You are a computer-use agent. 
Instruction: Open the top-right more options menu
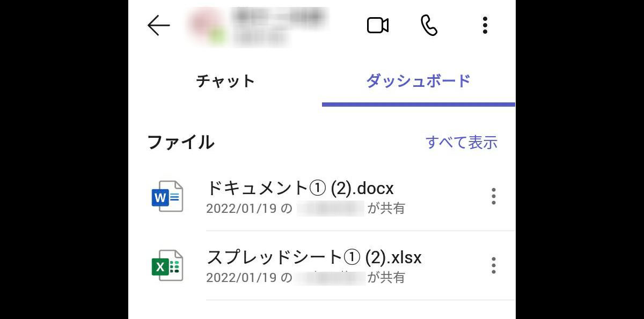[485, 25]
